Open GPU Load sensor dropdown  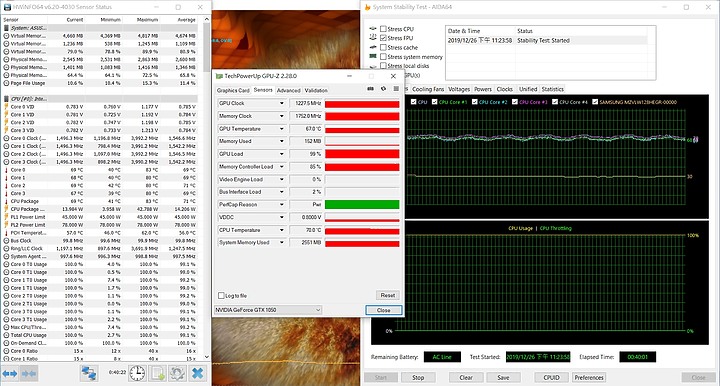pos(282,154)
